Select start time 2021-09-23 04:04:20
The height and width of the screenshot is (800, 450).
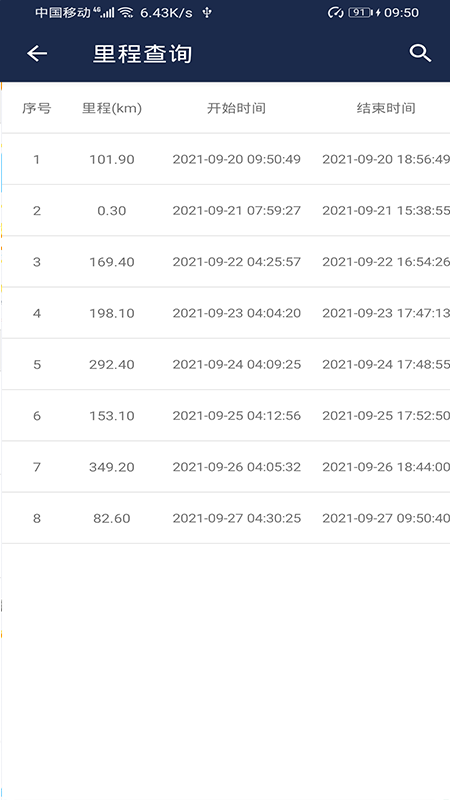coord(237,313)
